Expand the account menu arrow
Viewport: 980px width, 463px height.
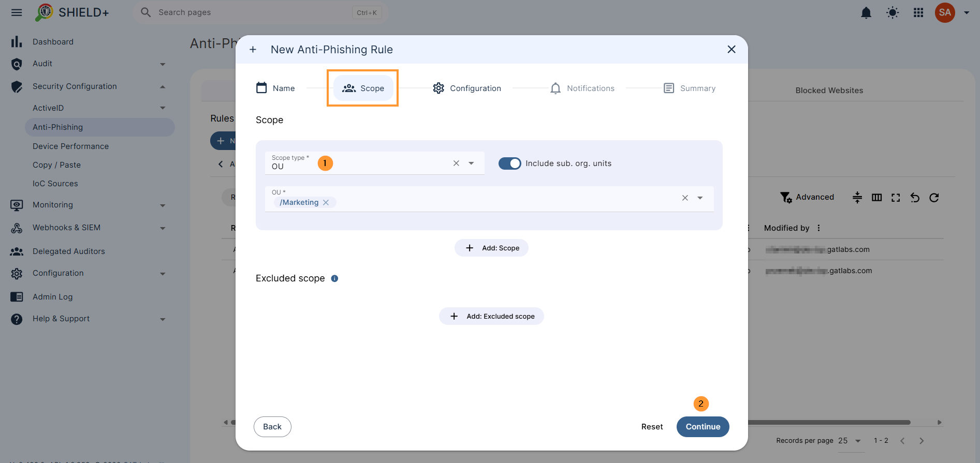pos(967,12)
